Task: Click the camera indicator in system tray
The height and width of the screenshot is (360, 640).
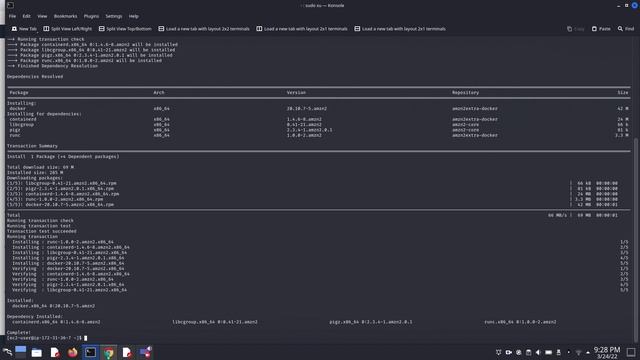Action: 509,352
